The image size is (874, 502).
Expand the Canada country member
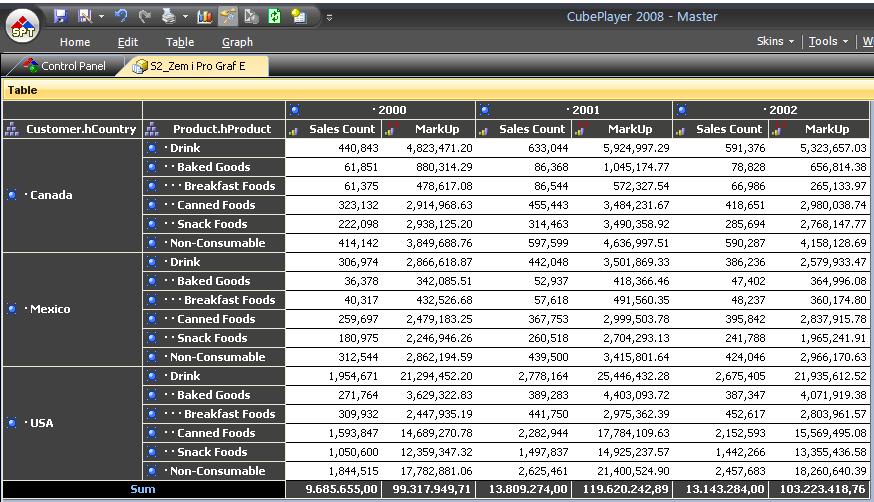pyautogui.click(x=12, y=195)
